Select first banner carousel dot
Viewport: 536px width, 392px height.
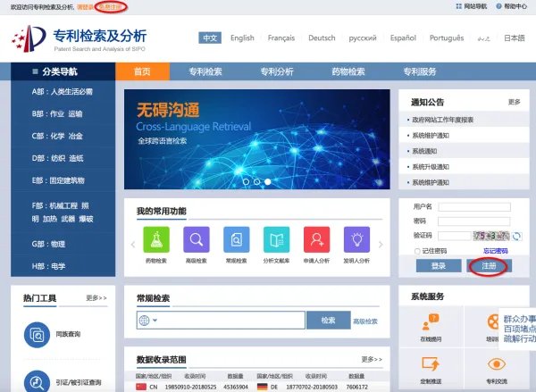(246, 182)
